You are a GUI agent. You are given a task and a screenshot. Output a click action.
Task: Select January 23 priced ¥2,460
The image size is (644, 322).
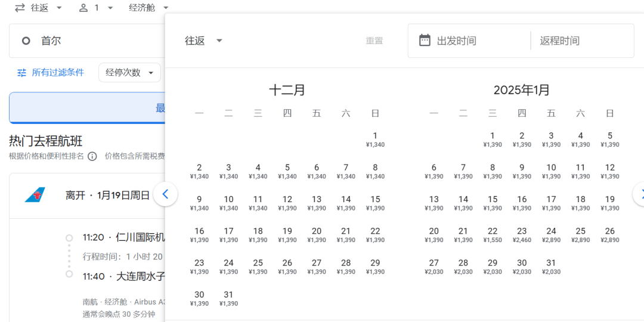click(x=522, y=234)
